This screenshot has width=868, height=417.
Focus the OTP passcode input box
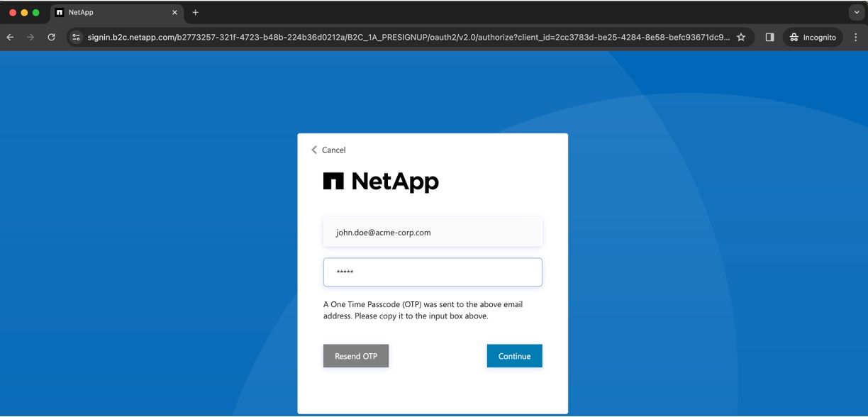pos(433,272)
